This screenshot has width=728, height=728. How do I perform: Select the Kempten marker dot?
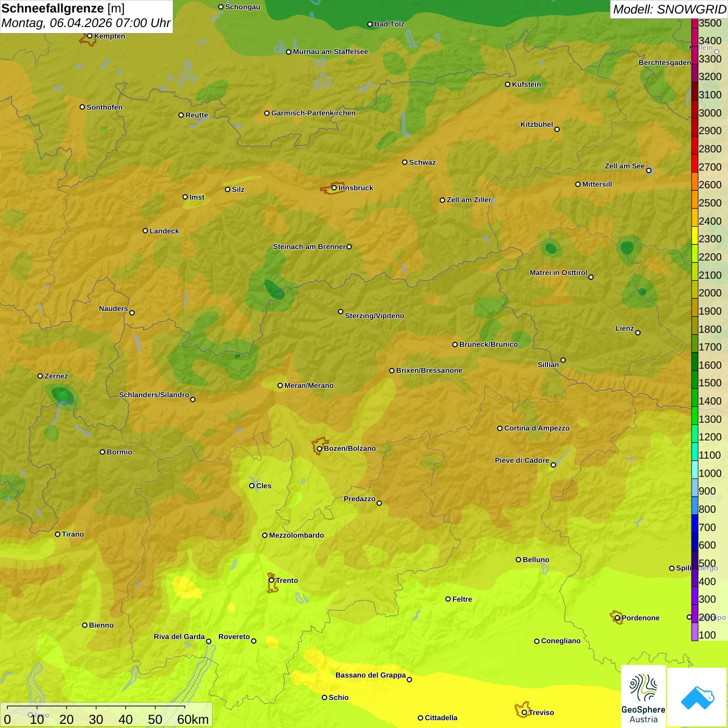(x=89, y=36)
